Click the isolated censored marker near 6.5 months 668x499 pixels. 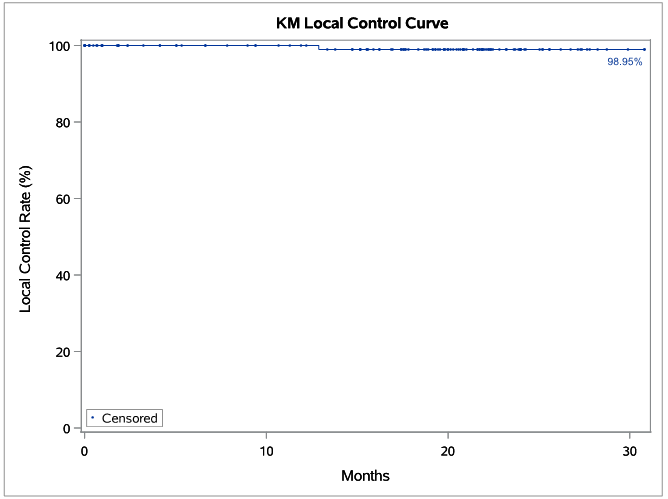pyautogui.click(x=205, y=45)
